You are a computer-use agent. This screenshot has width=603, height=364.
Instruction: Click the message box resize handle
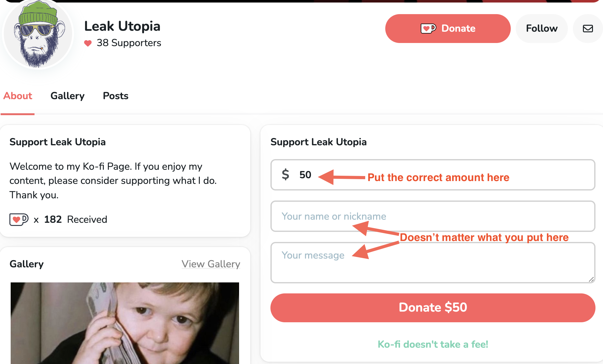pos(591,279)
